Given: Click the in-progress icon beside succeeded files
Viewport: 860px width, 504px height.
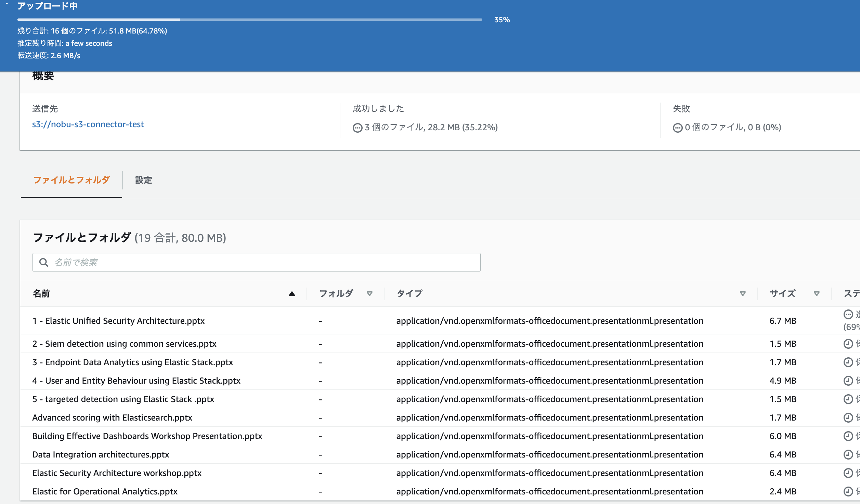Looking at the screenshot, I should tap(357, 128).
